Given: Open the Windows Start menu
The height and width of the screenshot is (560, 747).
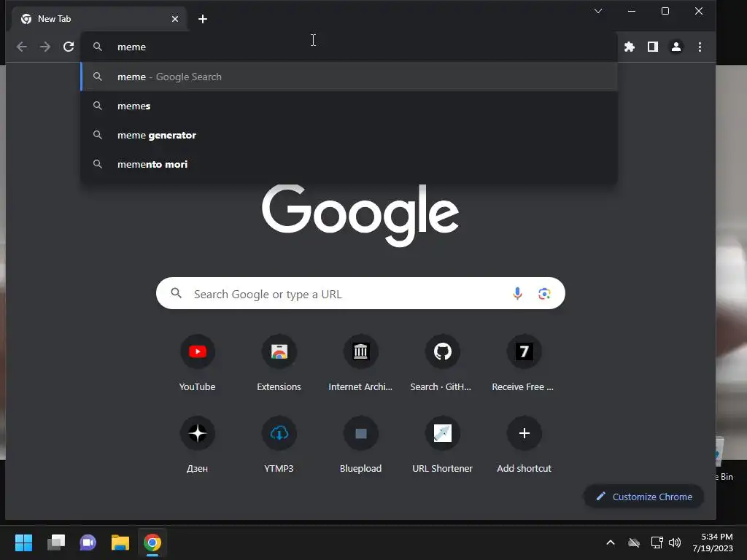Looking at the screenshot, I should click(24, 542).
